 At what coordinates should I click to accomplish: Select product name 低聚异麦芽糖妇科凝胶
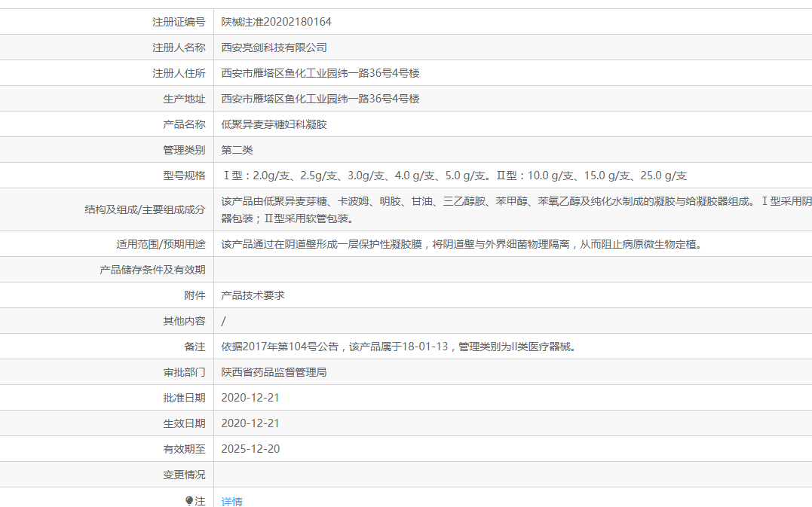click(x=274, y=124)
